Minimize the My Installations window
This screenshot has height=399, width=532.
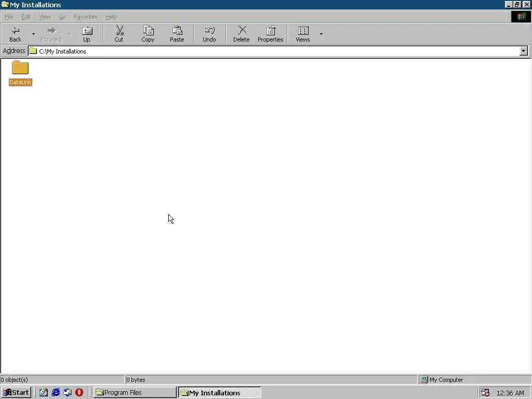[x=508, y=4]
